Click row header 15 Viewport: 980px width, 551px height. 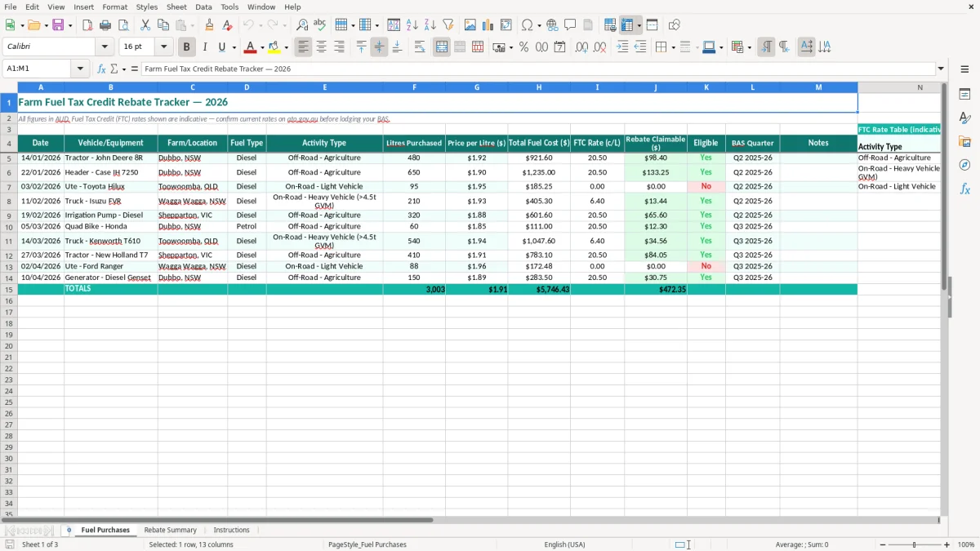[8, 290]
